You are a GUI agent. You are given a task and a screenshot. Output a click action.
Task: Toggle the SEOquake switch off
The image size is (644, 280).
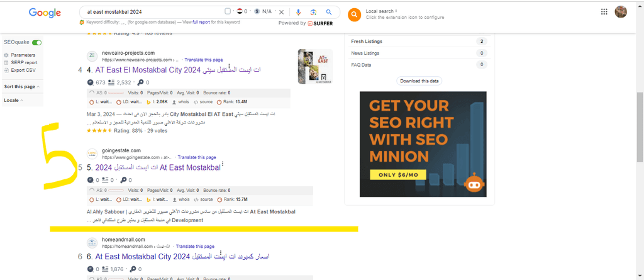[37, 42]
